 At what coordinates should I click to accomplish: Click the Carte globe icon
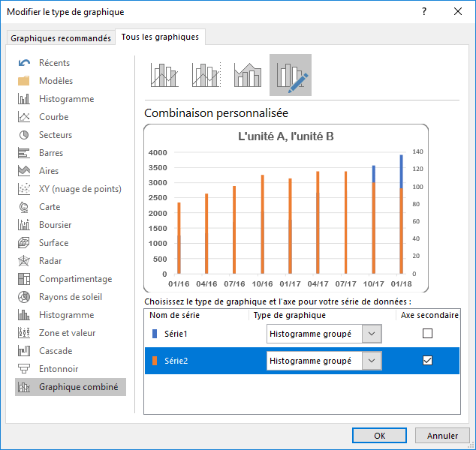24,207
